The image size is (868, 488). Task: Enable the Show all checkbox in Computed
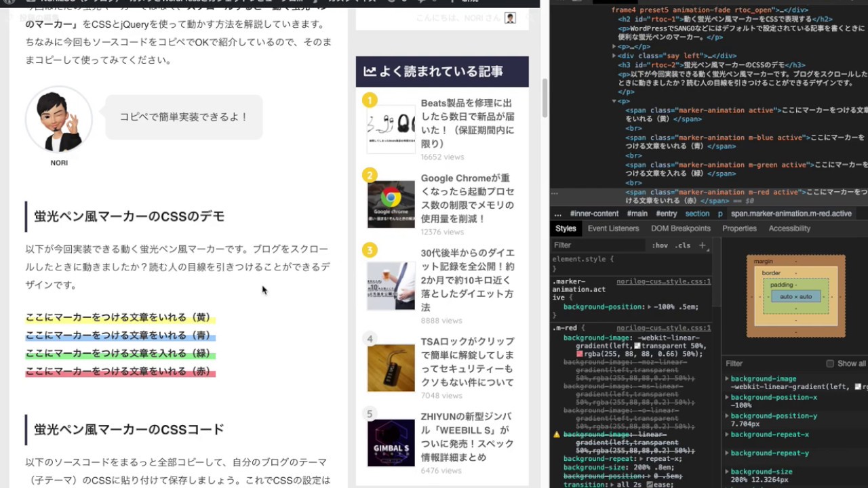(830, 363)
